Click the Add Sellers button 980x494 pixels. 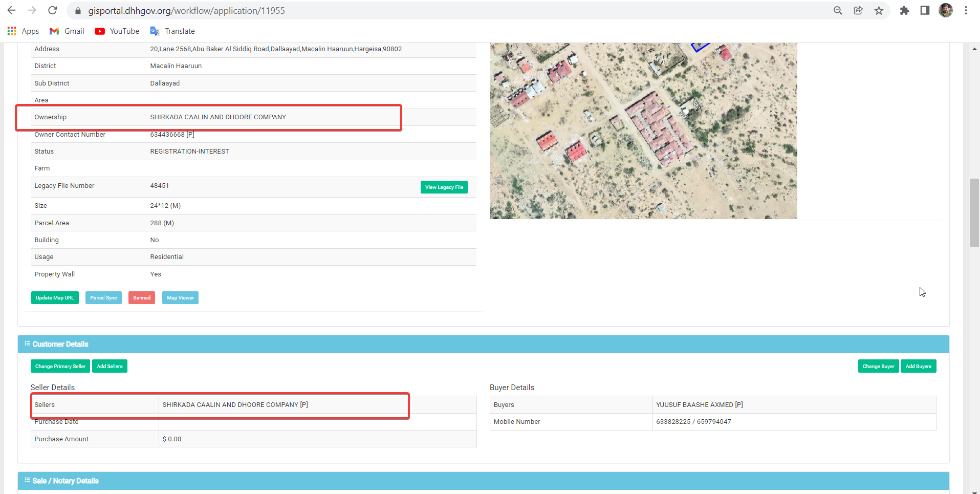click(x=110, y=366)
